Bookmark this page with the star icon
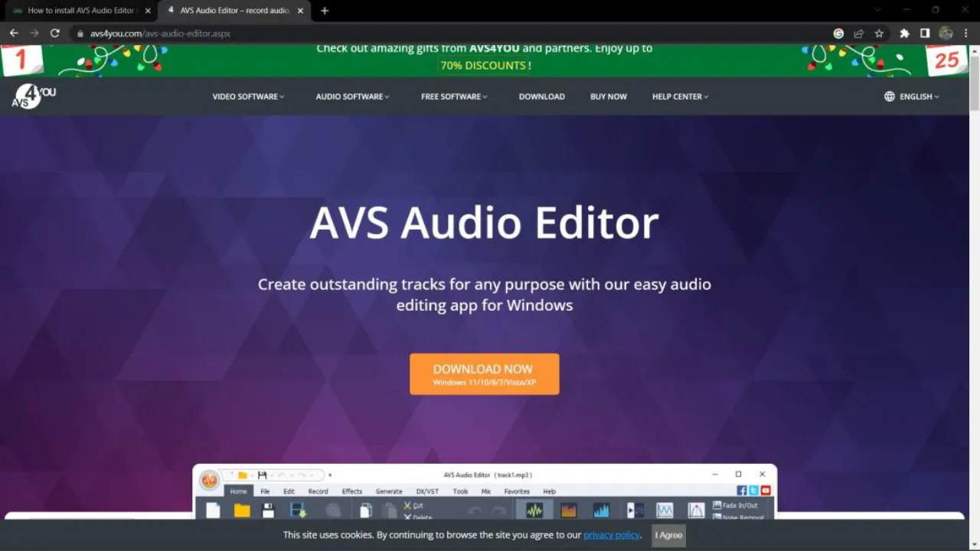 coord(879,34)
